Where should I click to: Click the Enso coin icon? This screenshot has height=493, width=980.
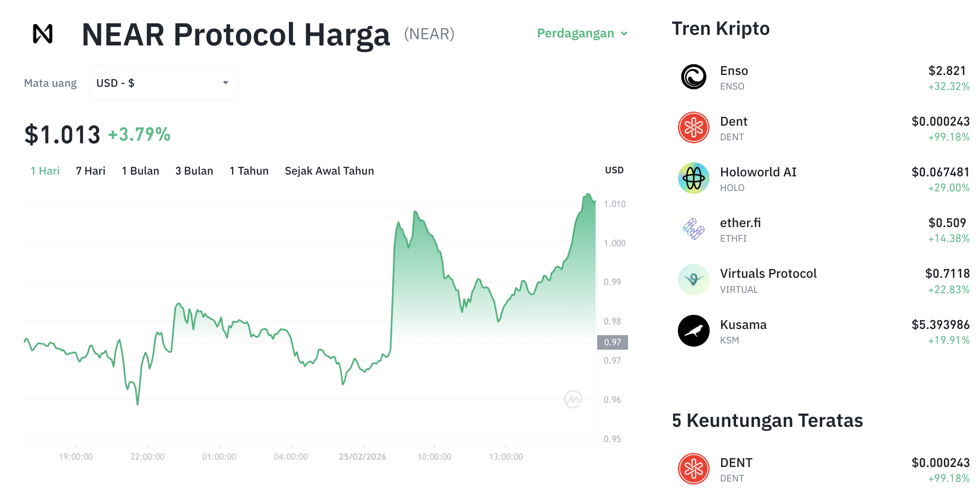[693, 76]
